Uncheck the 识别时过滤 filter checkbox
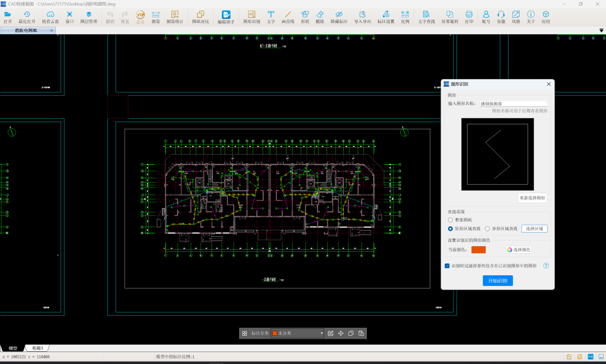 pos(447,266)
